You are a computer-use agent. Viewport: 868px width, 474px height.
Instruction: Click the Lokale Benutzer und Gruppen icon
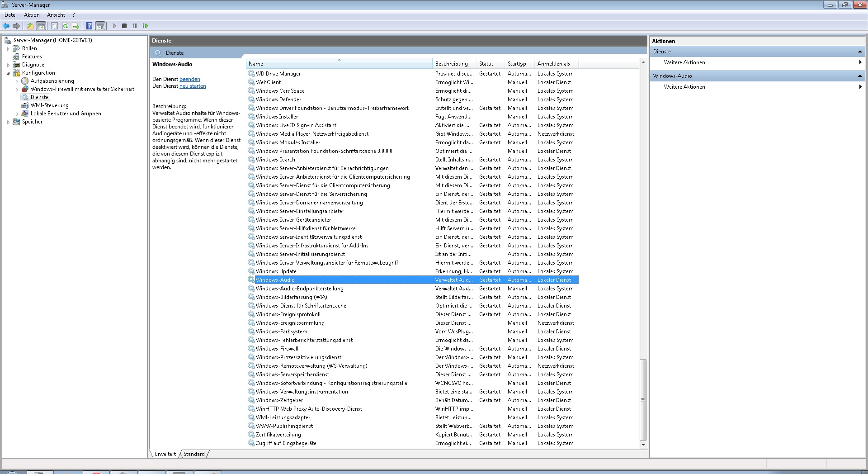(x=25, y=114)
